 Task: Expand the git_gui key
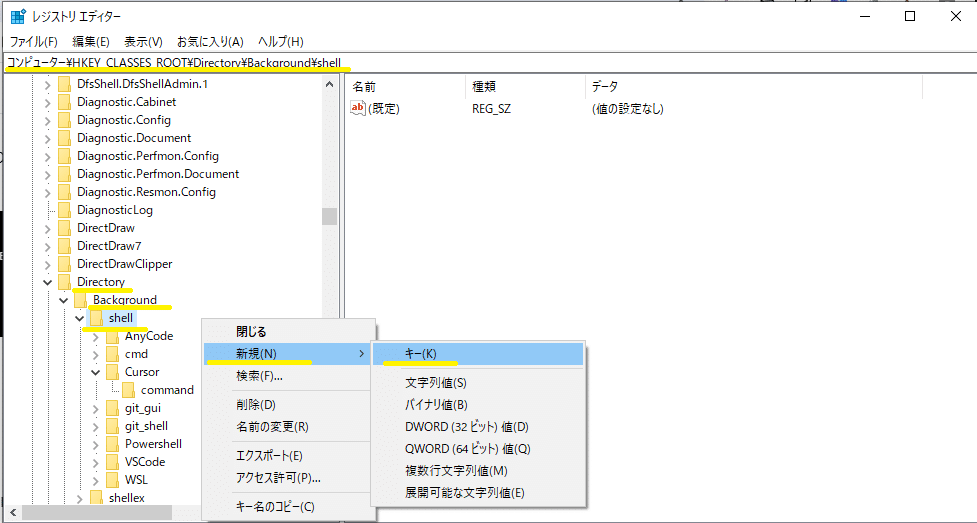pos(95,409)
